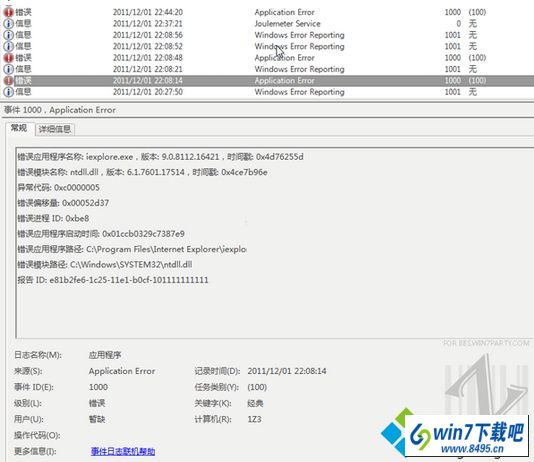
Task: Select timestamp 2011/12/01 22:08:21
Action: pyautogui.click(x=148, y=69)
